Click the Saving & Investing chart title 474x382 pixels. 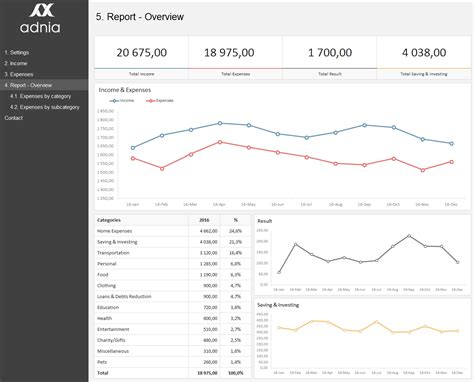(x=278, y=305)
